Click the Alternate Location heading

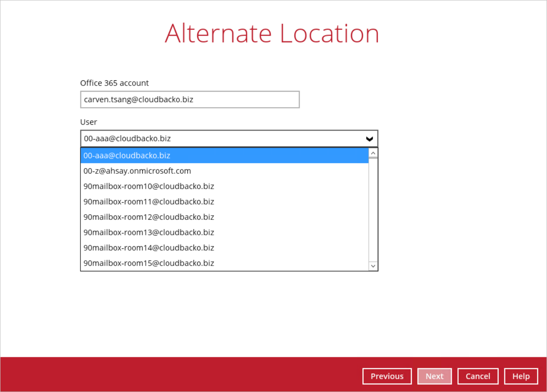(x=272, y=33)
